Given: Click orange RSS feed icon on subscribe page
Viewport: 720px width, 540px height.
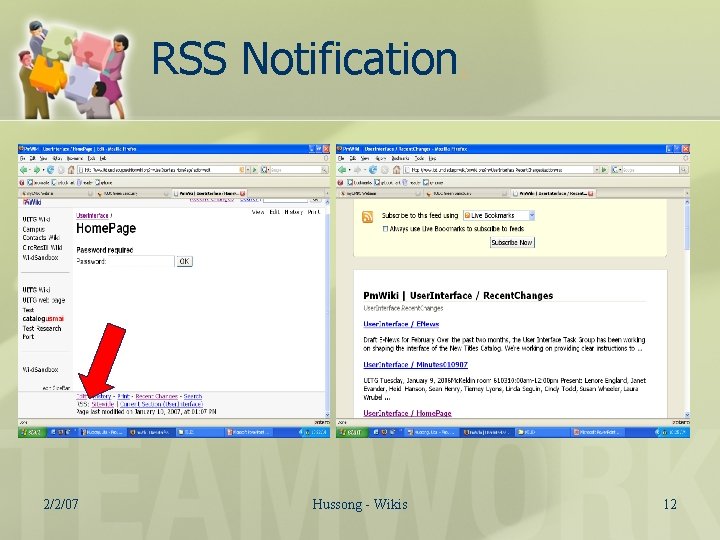Looking at the screenshot, I should [367, 217].
